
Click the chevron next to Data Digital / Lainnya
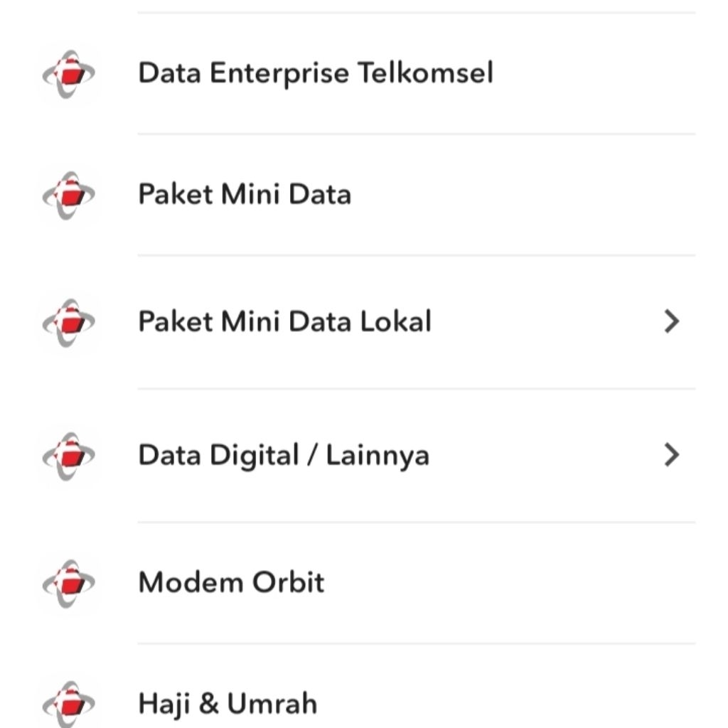click(x=670, y=455)
